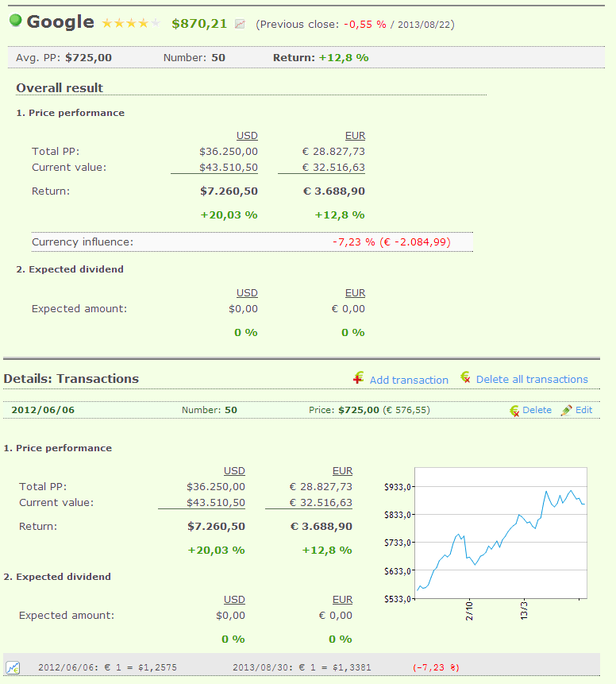Click the pencil edit icon on 2012/06/06 row

click(x=566, y=410)
